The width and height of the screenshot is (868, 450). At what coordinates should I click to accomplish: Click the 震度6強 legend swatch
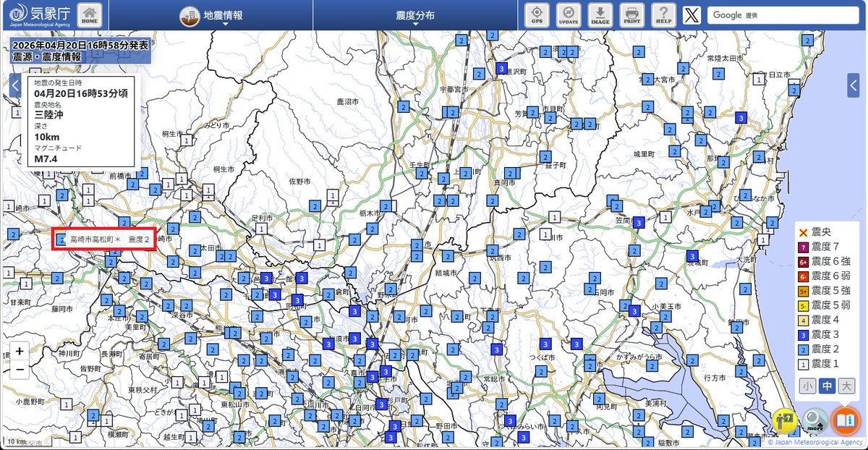point(802,262)
